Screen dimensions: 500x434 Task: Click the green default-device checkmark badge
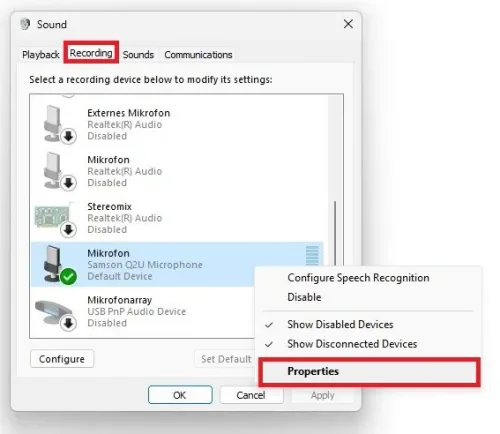(x=68, y=277)
